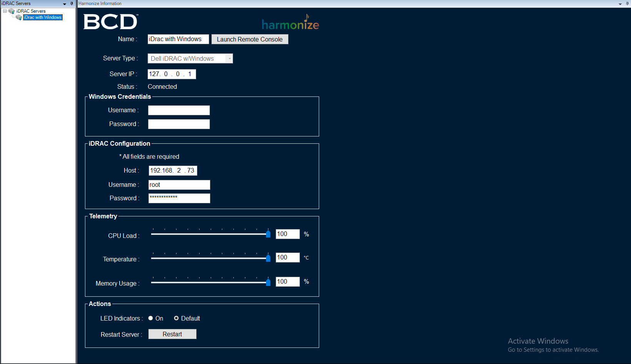
Task: Click the Temperature slider thumb
Action: tap(268, 258)
